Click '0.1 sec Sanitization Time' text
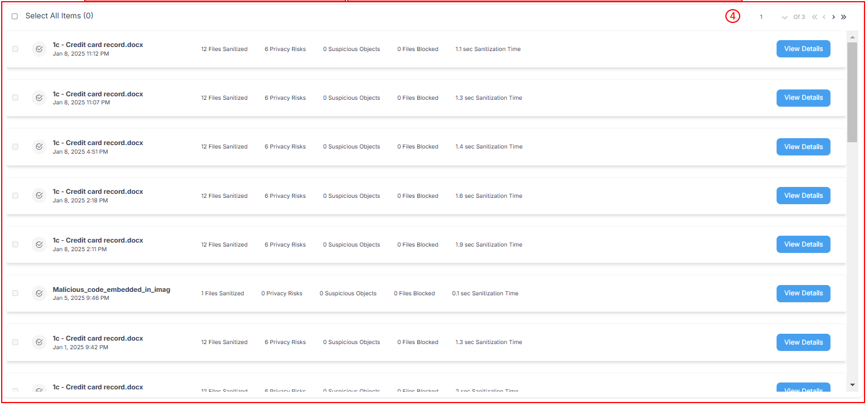This screenshot has width=868, height=406. [x=485, y=294]
